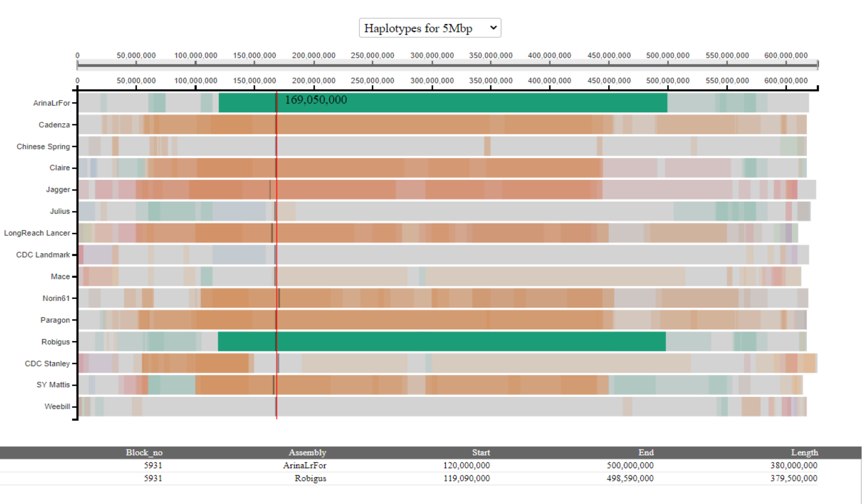Click Start value 120,000,000
Image resolution: width=868 pixels, height=504 pixels.
click(466, 466)
